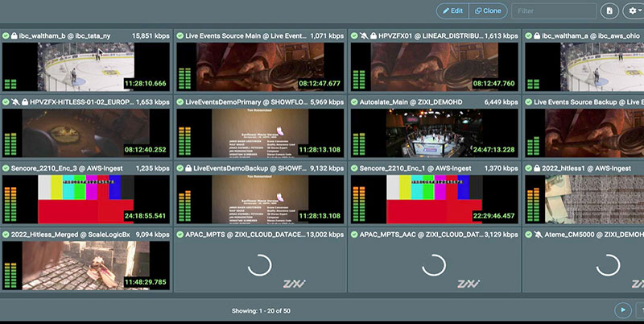Click lock icon on HPVZFX01 tile
This screenshot has width=644, height=324.
[374, 36]
